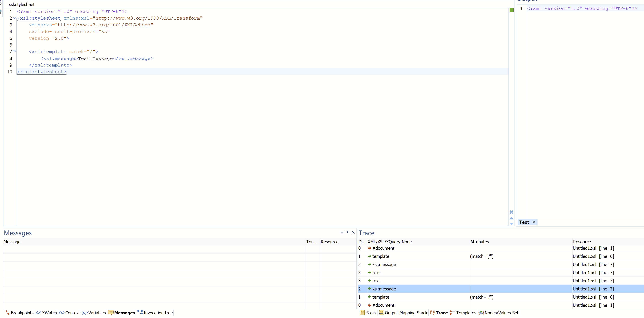Close the Text output tab

(x=534, y=222)
